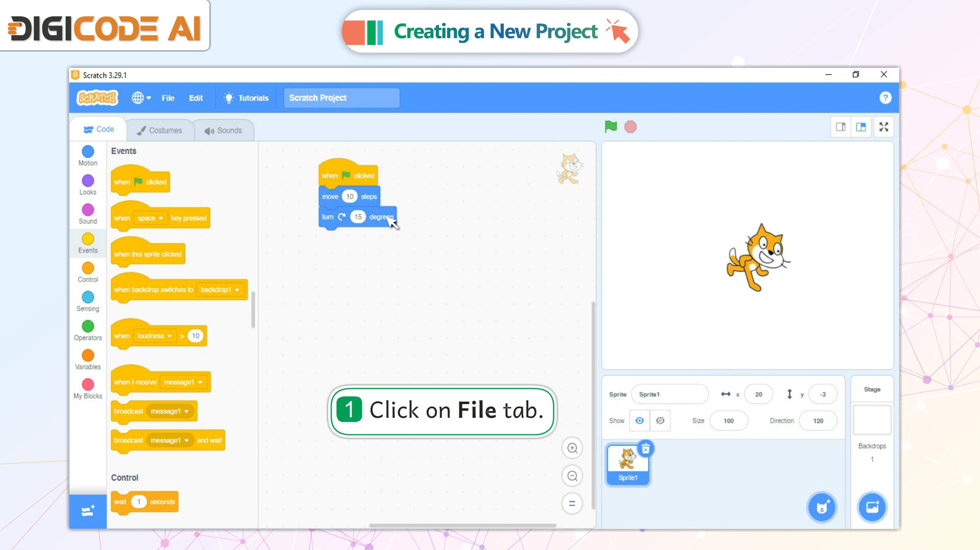Open message1 dropdown in broadcast and wait

(169, 440)
